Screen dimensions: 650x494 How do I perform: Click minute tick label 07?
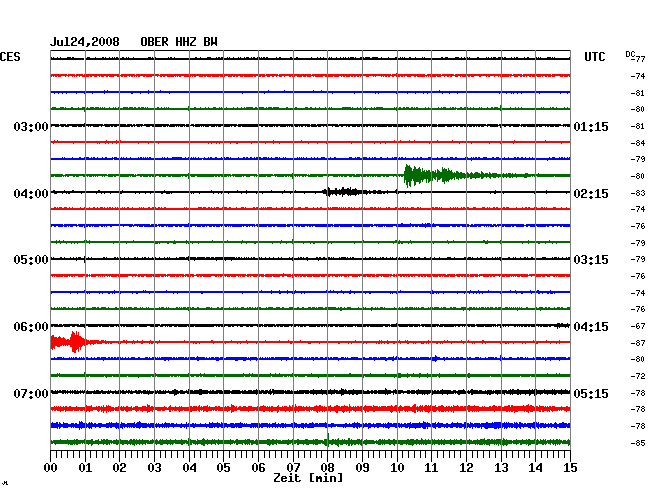(x=293, y=467)
